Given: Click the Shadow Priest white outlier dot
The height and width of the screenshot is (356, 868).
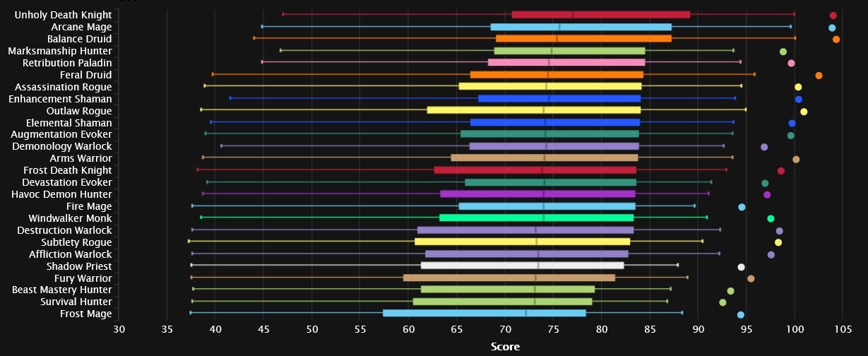Looking at the screenshot, I should point(741,267).
